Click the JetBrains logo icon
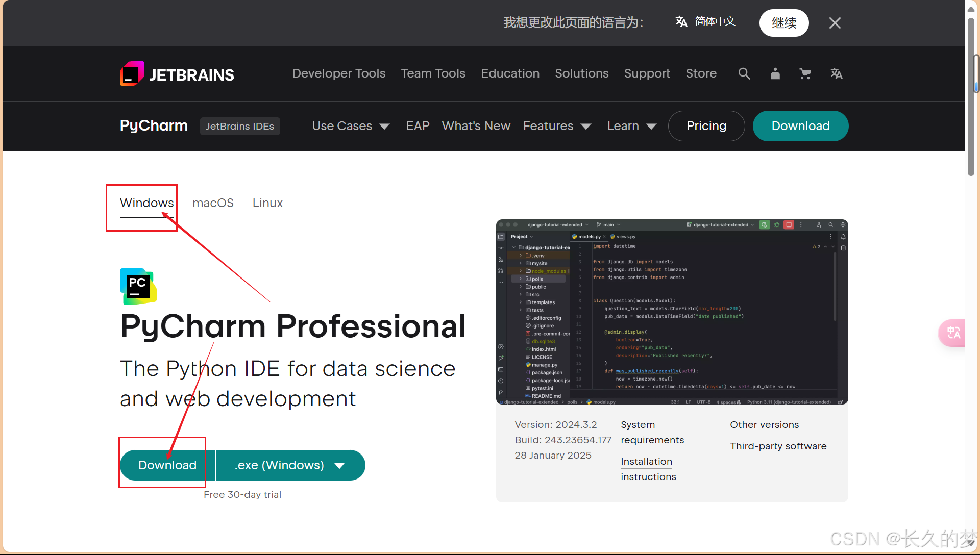Image resolution: width=980 pixels, height=555 pixels. click(132, 74)
